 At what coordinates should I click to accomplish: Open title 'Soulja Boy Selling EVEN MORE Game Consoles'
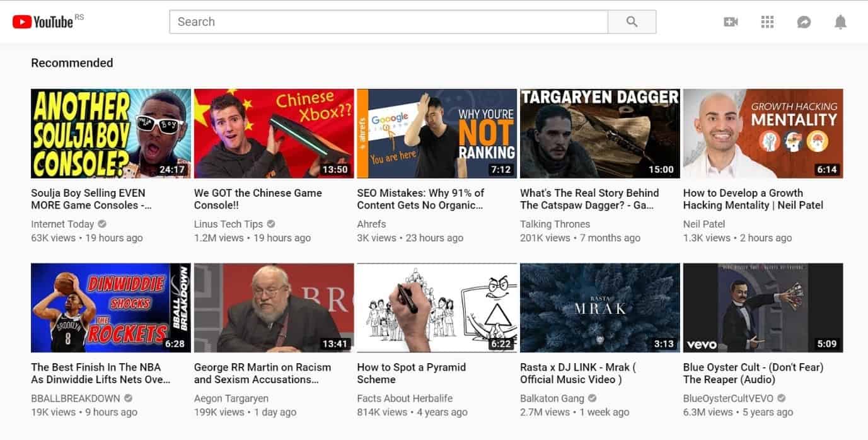[x=91, y=199]
